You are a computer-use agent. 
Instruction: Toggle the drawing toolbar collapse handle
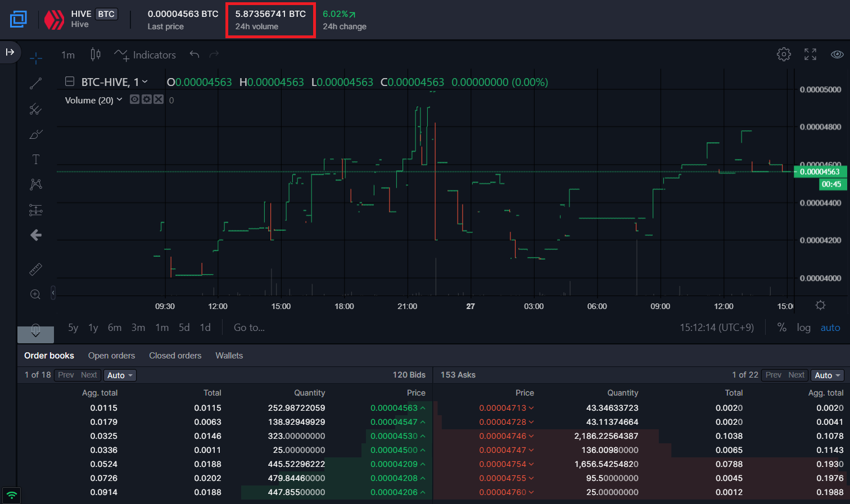(53, 293)
